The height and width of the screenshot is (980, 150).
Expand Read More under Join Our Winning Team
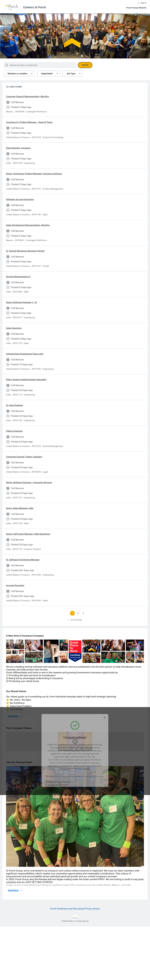14,891
